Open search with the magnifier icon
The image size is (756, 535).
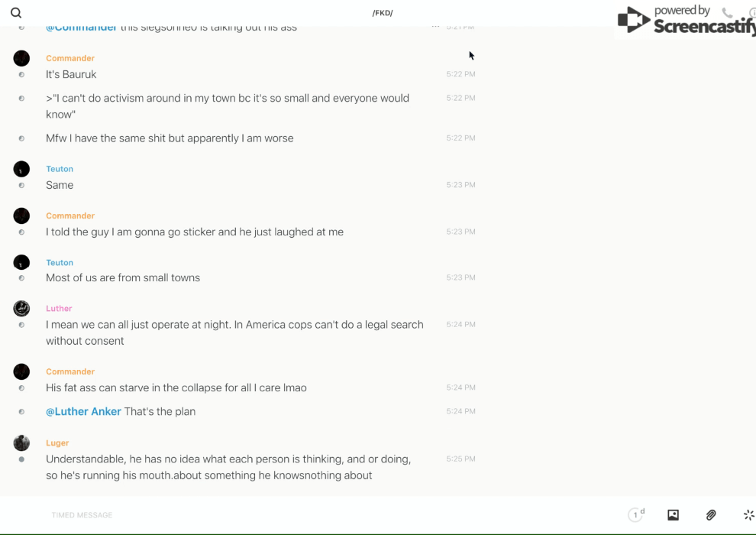pyautogui.click(x=16, y=13)
